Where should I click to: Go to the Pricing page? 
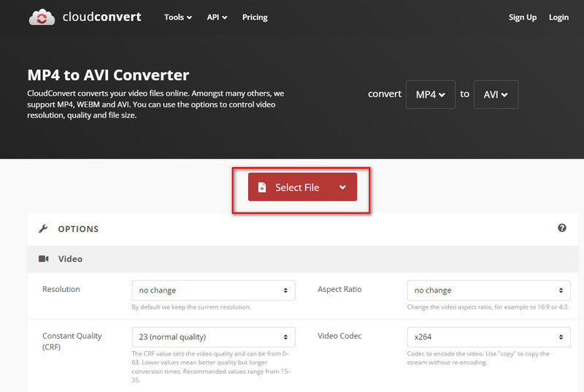pyautogui.click(x=255, y=17)
